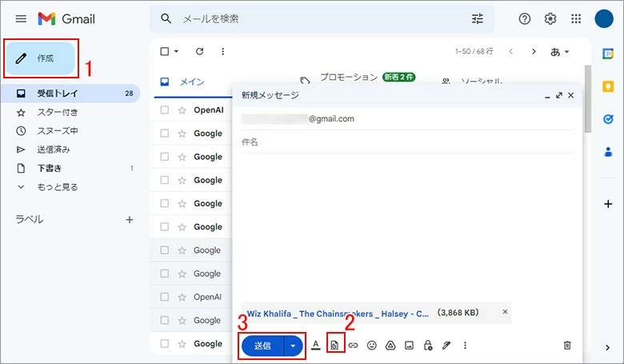Check the checkbox next to the OpenAI email
This screenshot has height=364, width=624.
[165, 110]
